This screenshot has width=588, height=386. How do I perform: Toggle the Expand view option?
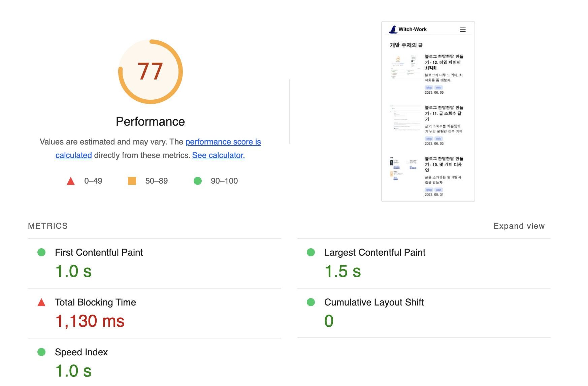pos(519,226)
